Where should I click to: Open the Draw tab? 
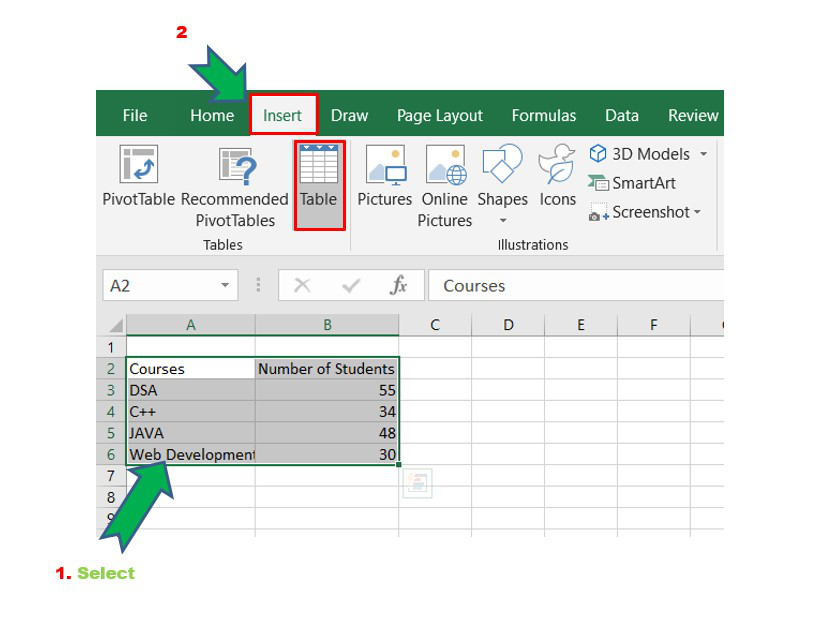[349, 115]
